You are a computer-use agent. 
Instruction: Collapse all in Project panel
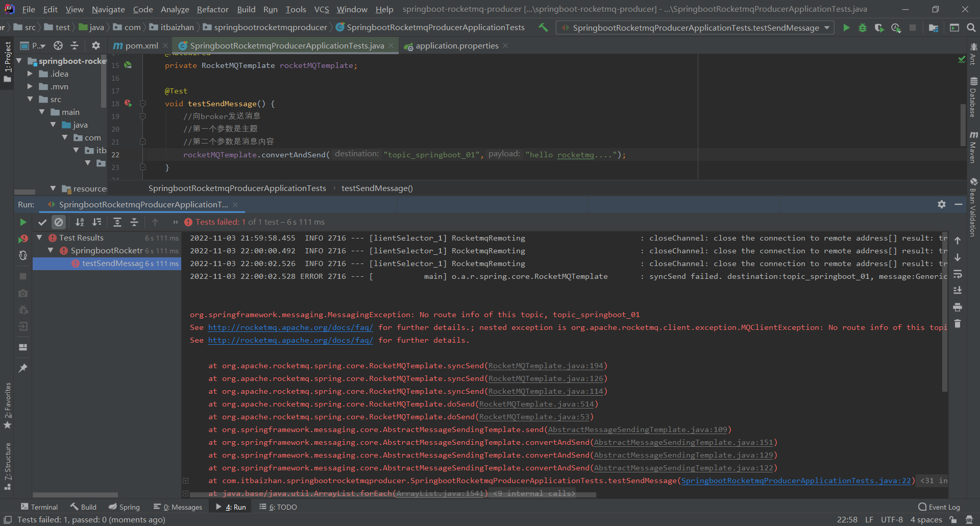point(75,45)
